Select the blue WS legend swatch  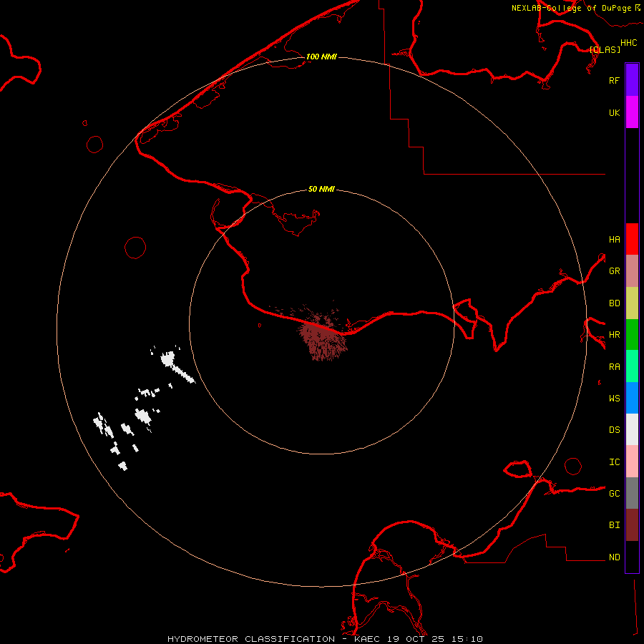(632, 398)
